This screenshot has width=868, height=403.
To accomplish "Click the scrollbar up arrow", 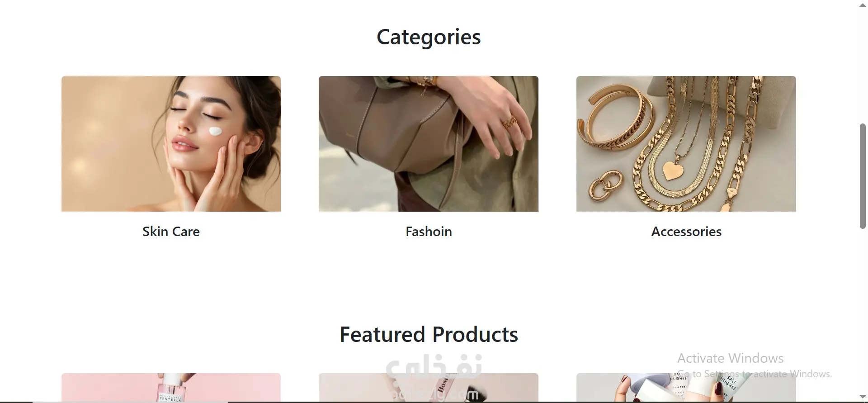I will pyautogui.click(x=863, y=5).
